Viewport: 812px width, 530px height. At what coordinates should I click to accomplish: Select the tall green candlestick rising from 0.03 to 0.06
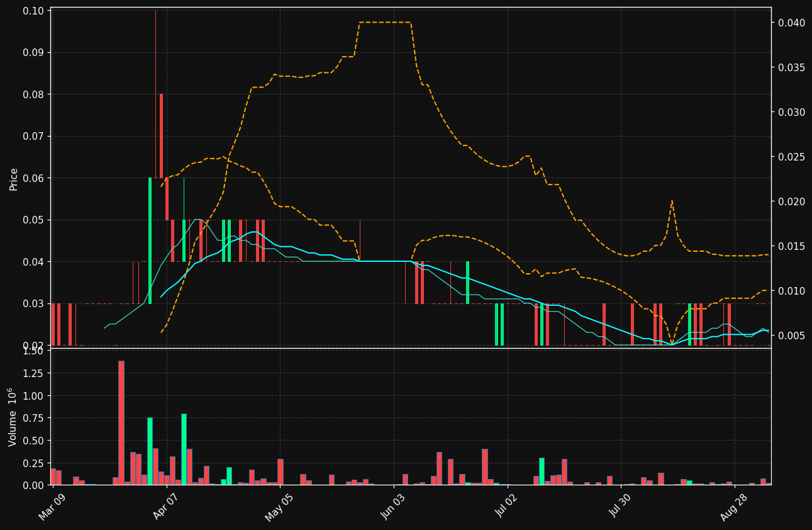click(x=150, y=240)
